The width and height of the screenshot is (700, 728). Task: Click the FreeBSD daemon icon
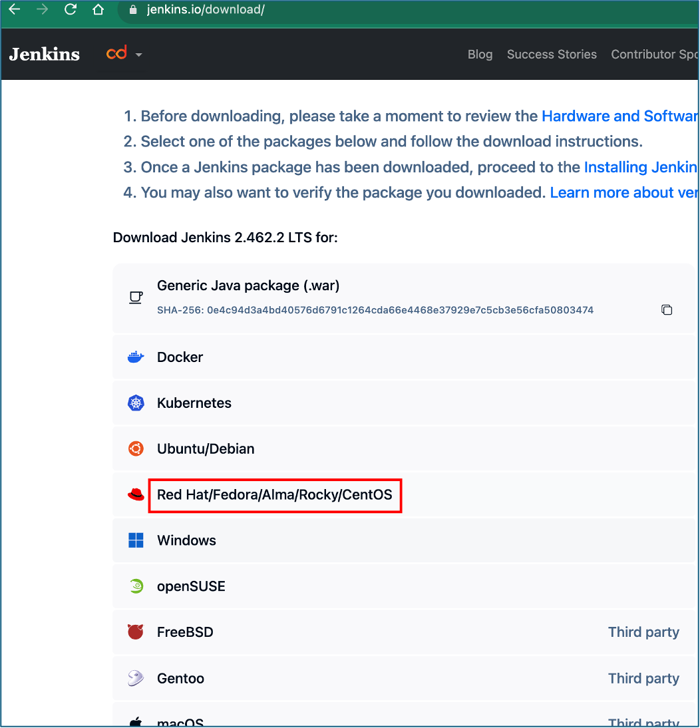pyautogui.click(x=136, y=632)
